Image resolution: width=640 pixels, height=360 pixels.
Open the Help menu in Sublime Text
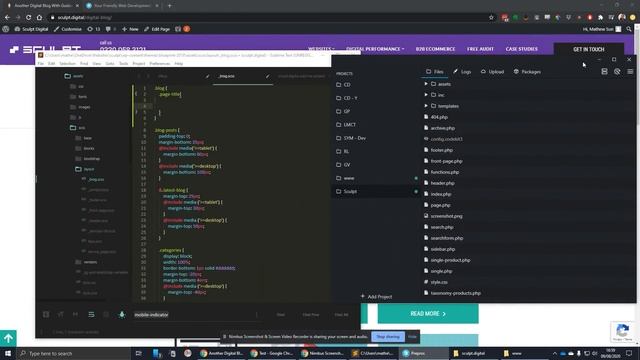click(x=179, y=64)
